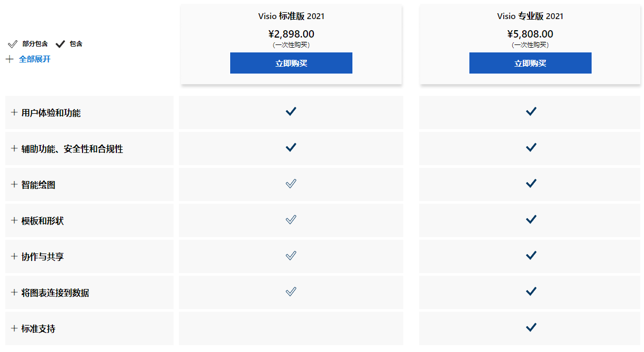The width and height of the screenshot is (644, 352).
Task: Click 专业版 checkmark for 标准支持
Action: tap(531, 328)
